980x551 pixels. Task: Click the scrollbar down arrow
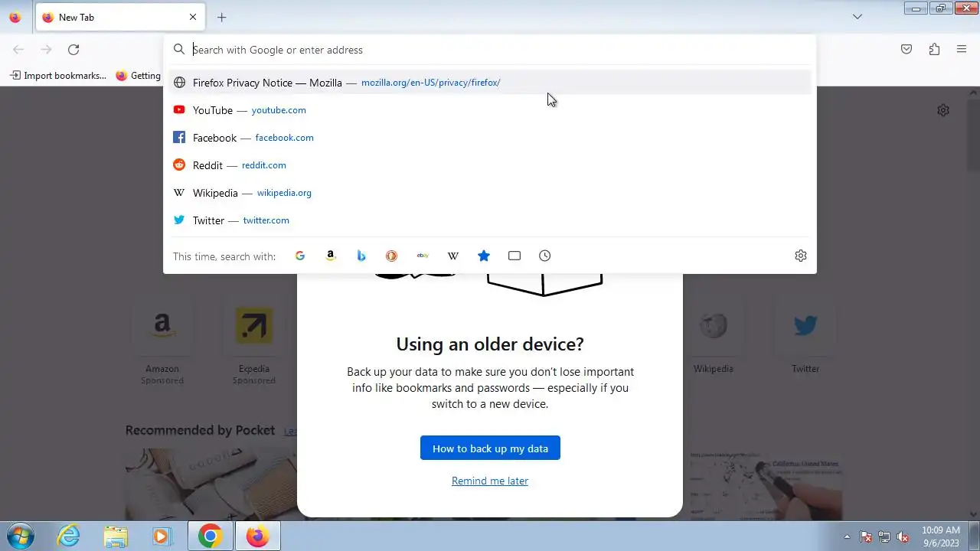click(x=973, y=514)
